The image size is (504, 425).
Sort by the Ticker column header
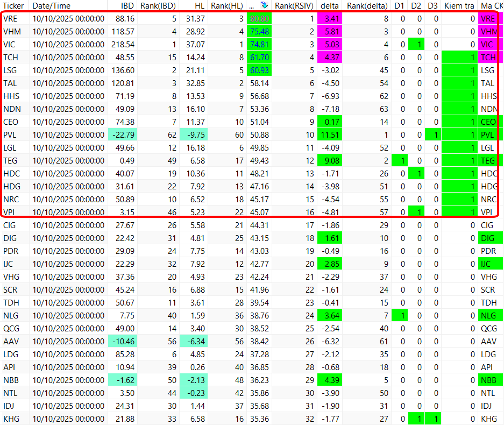pyautogui.click(x=13, y=6)
